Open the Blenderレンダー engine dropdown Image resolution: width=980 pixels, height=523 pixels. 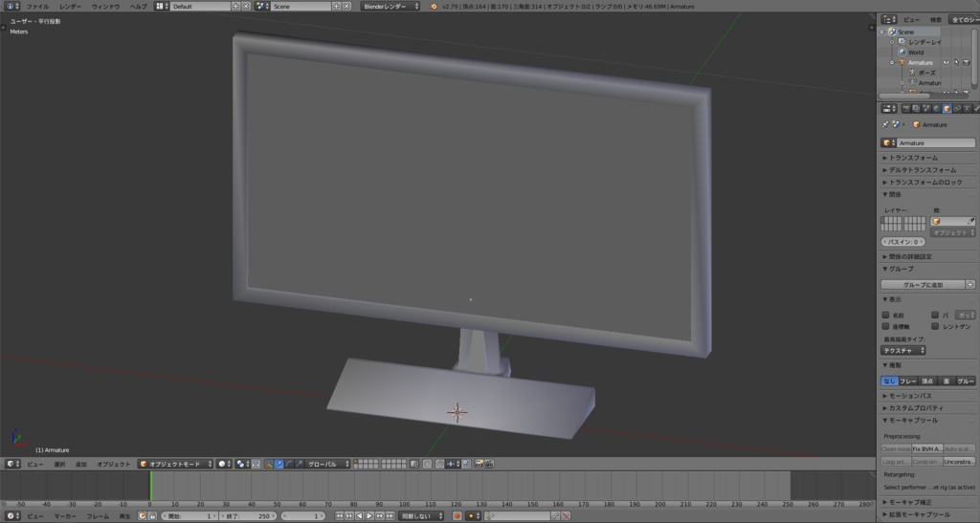[390, 7]
